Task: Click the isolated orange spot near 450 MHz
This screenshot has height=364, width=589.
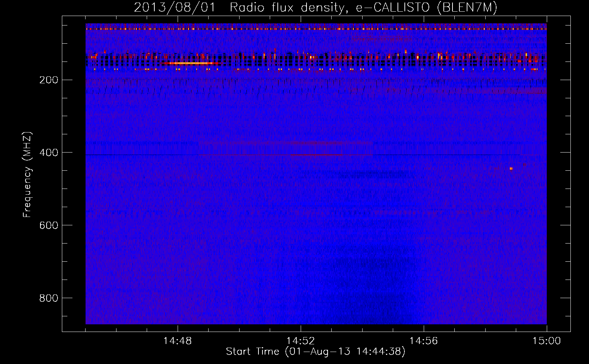Action: (511, 169)
